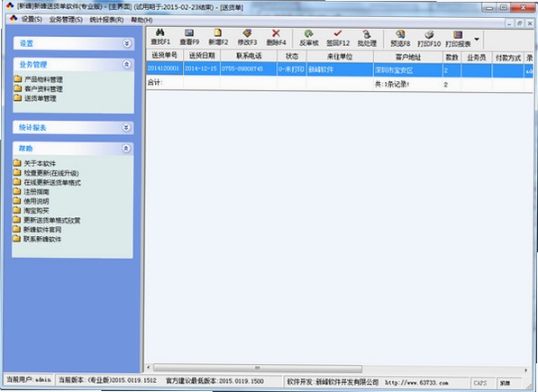Click the 反审核 un-approve icon
The height and width of the screenshot is (392, 538).
tap(309, 33)
